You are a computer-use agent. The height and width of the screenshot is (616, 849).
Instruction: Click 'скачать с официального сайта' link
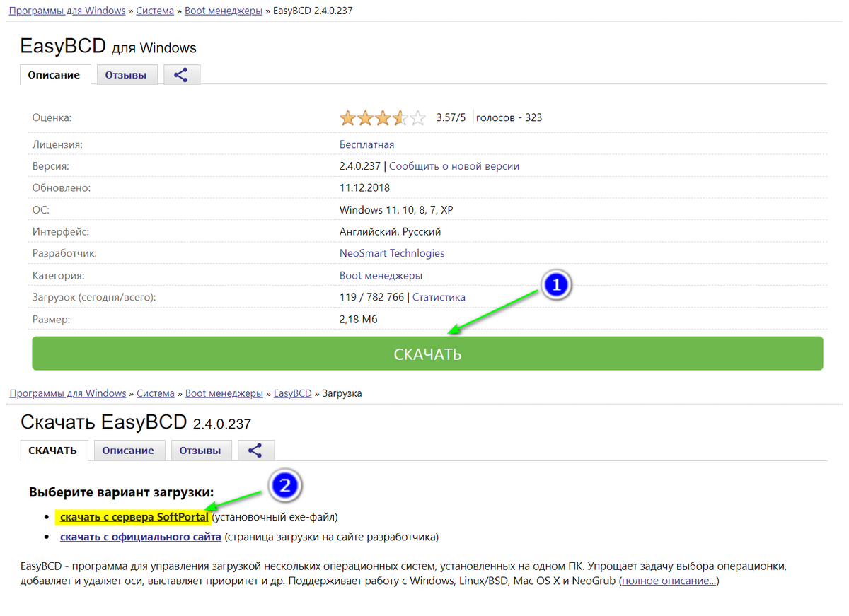tap(141, 537)
